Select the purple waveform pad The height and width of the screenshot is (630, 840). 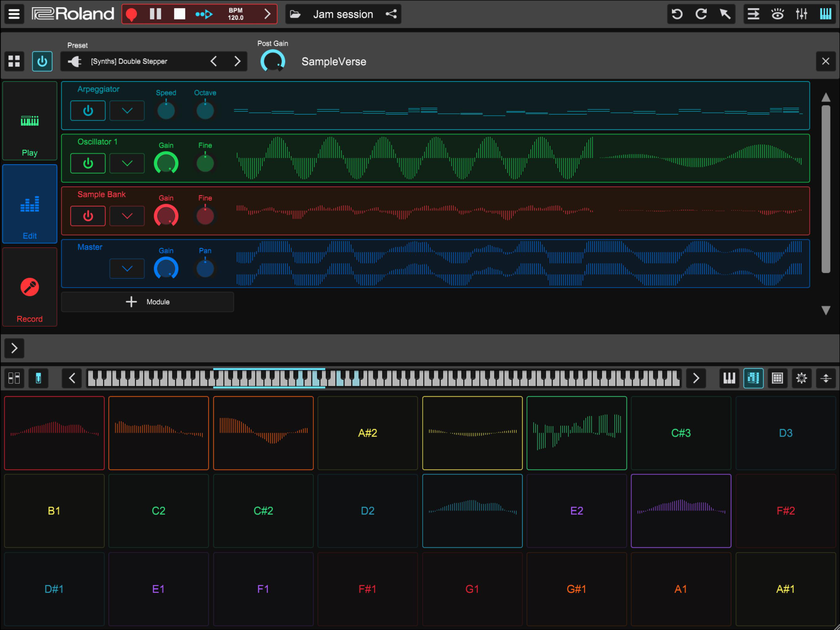tap(681, 511)
